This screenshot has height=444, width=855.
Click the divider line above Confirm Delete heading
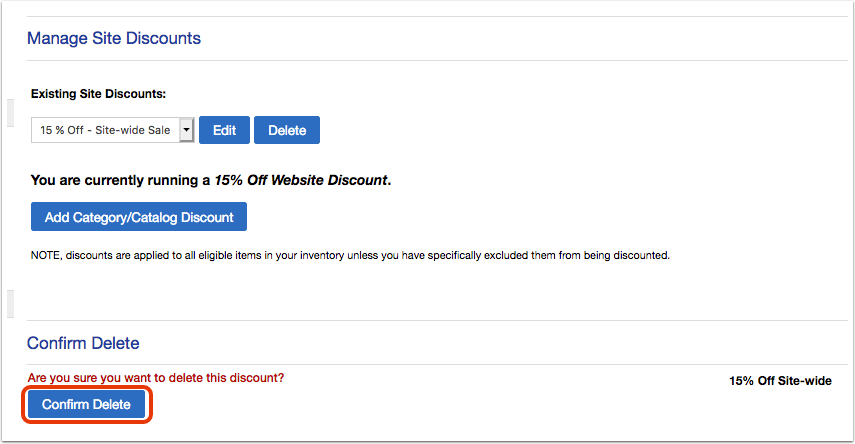[x=437, y=320]
